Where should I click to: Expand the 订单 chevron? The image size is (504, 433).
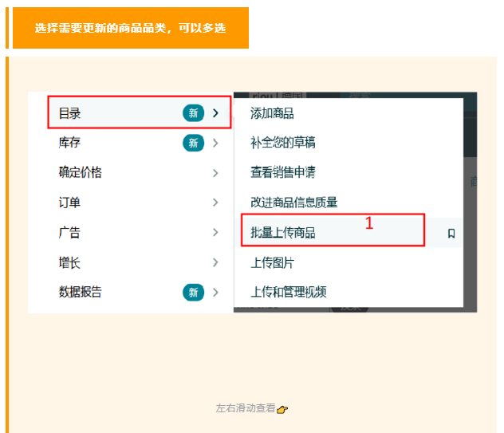215,203
